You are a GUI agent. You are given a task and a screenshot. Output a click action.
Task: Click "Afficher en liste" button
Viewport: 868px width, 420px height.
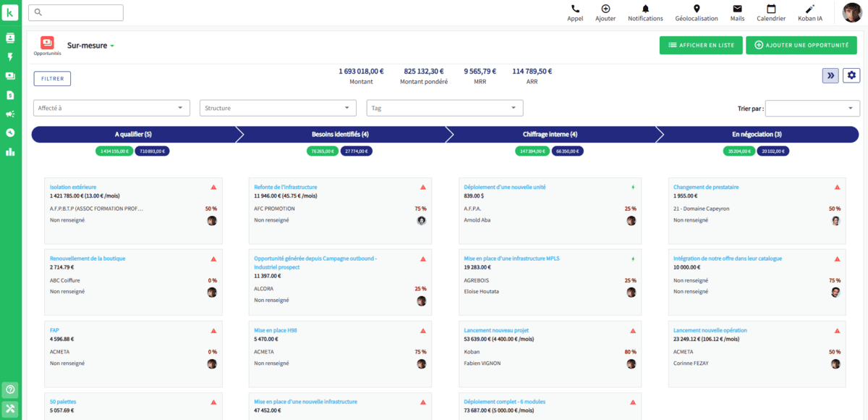point(700,45)
